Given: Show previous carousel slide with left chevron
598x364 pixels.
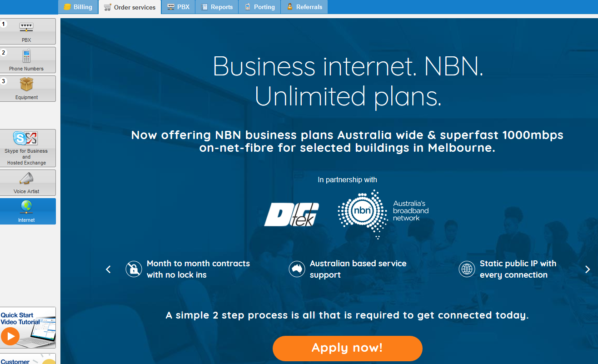Looking at the screenshot, I should pyautogui.click(x=108, y=269).
